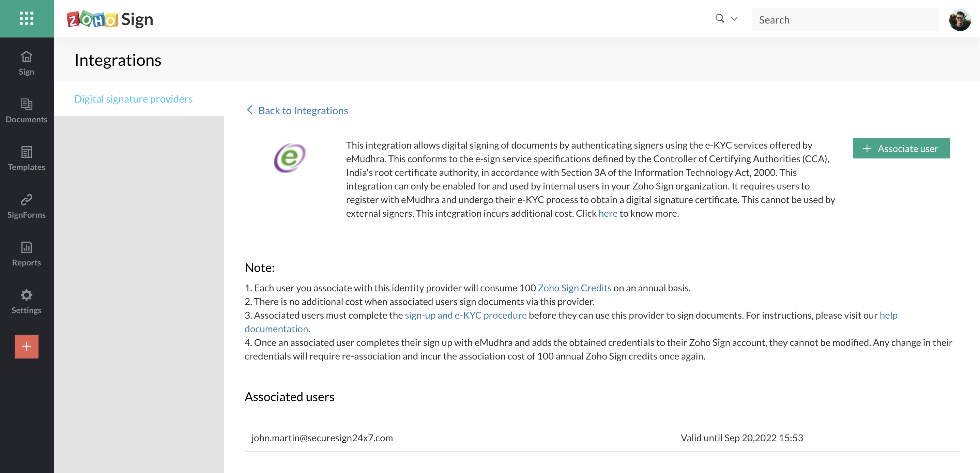
Task: Focus the Search input field
Action: [845, 19]
